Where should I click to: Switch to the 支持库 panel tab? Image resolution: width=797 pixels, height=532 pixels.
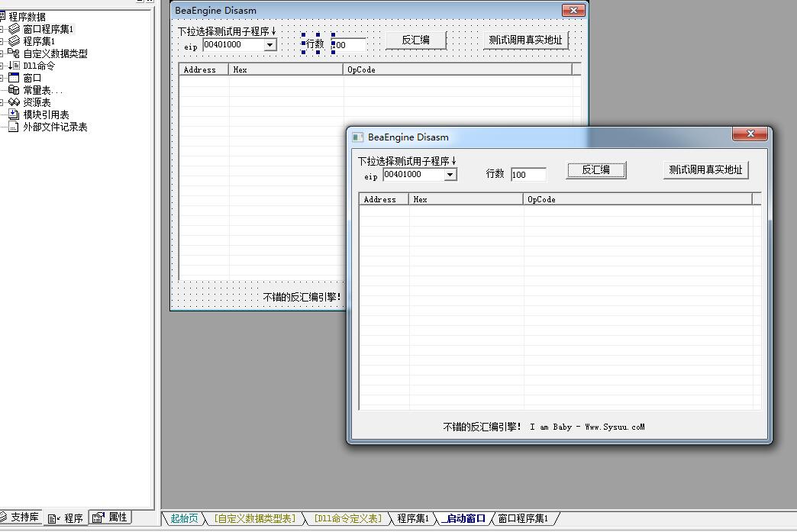(21, 517)
